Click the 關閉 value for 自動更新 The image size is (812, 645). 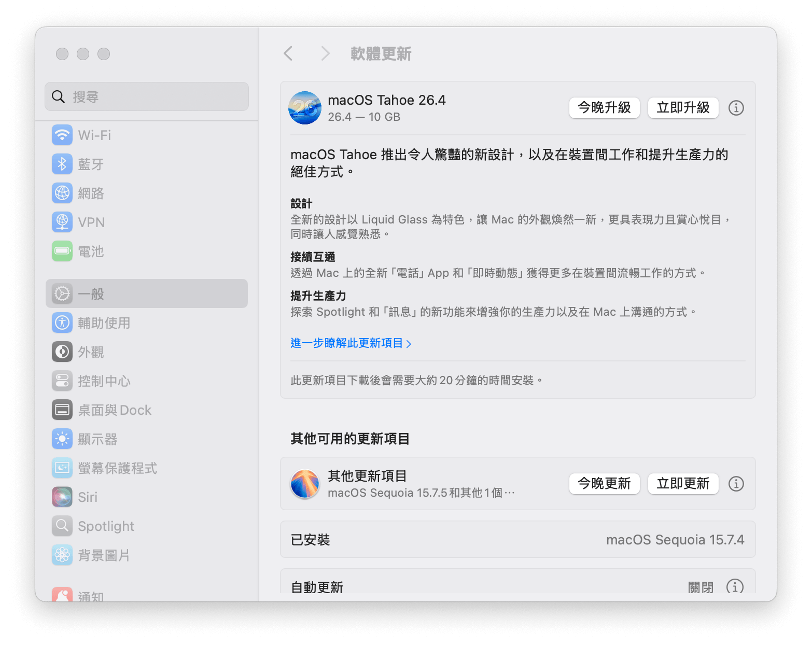click(x=701, y=587)
